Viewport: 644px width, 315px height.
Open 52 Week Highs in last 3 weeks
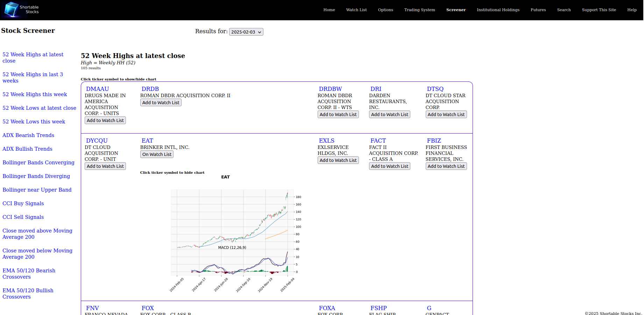click(x=33, y=78)
